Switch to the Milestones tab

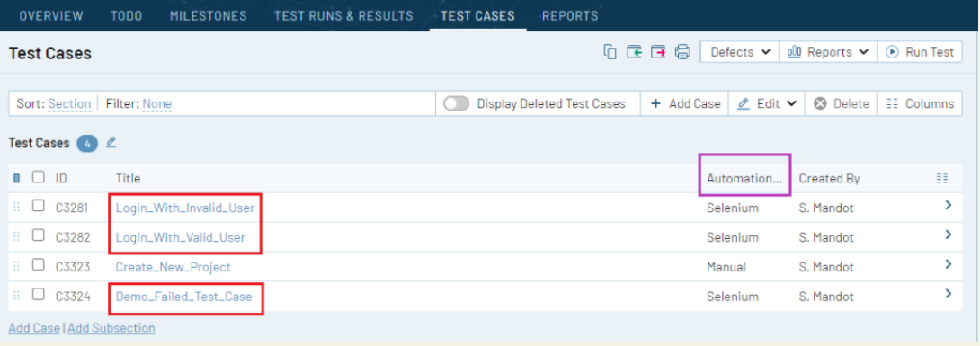pos(208,15)
